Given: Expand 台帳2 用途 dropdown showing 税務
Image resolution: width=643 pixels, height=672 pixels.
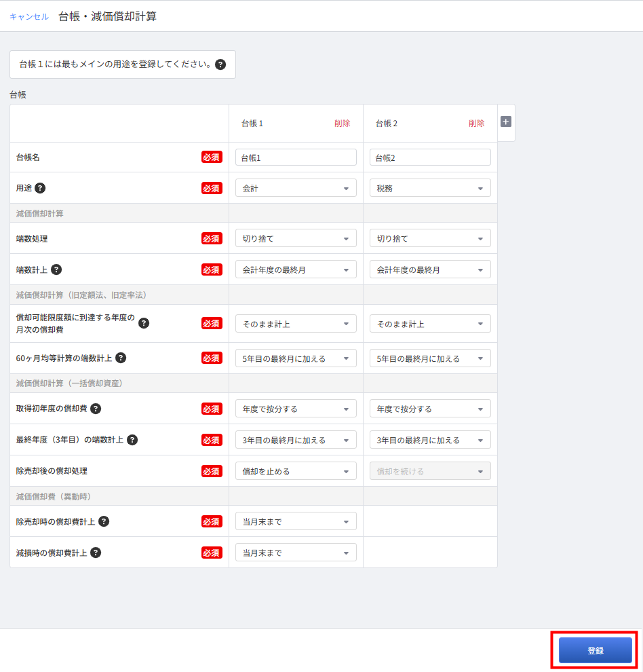Looking at the screenshot, I should [x=430, y=188].
